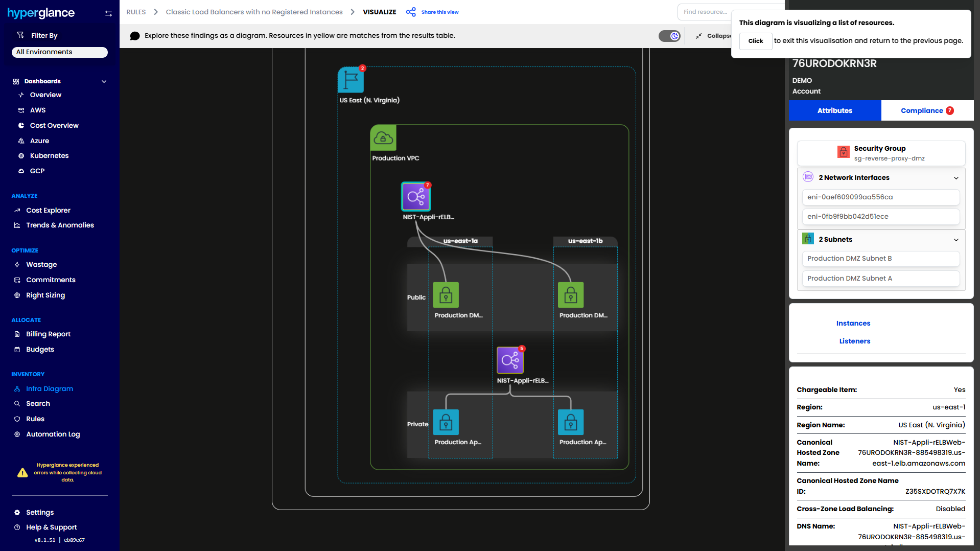Toggle the dark mode switch
Screen dimensions: 980x551
click(x=669, y=36)
